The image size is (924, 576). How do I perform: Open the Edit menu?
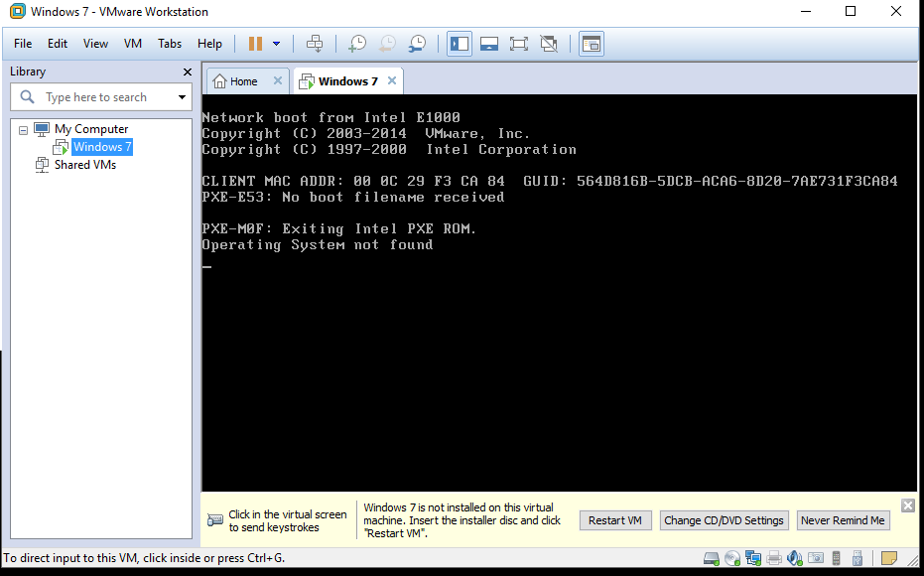[58, 44]
